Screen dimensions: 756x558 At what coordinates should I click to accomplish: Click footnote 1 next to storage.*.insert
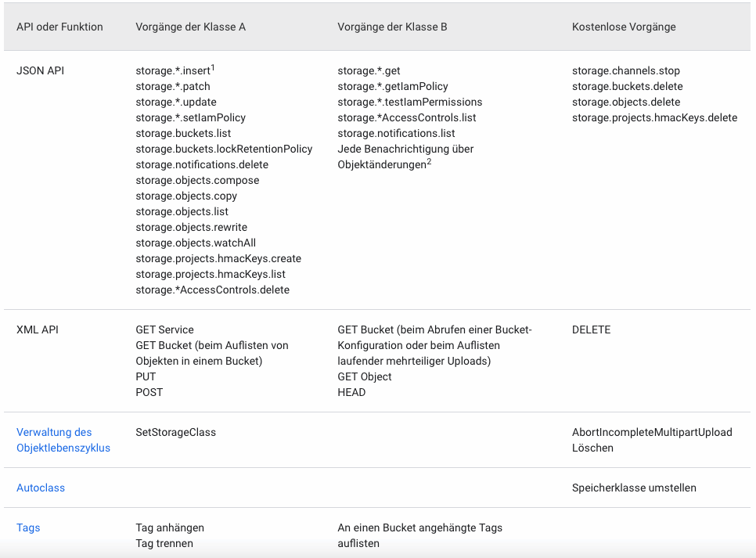pos(214,67)
